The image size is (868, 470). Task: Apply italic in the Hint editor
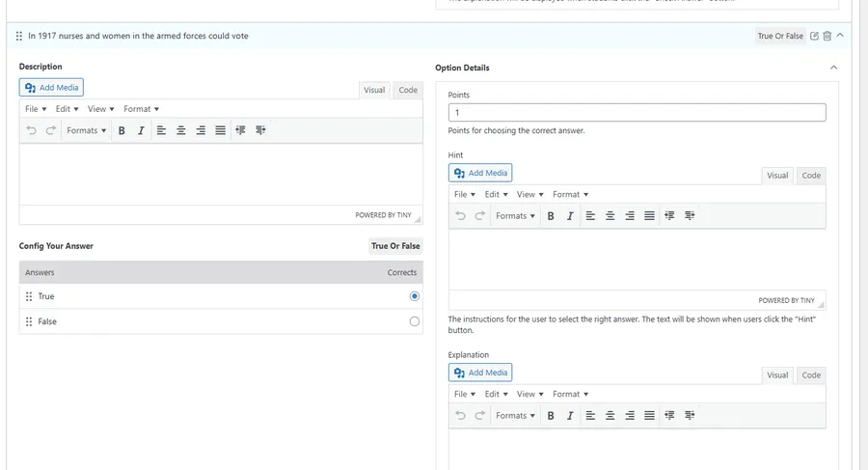[570, 216]
